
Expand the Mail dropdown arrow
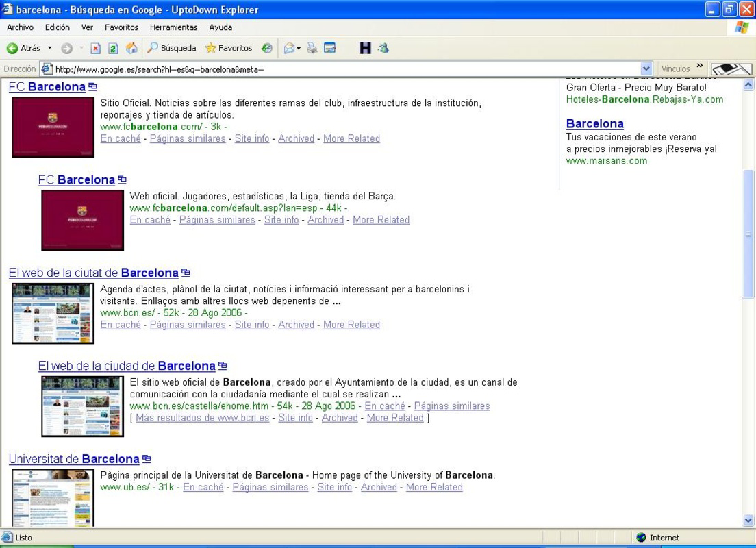[299, 48]
